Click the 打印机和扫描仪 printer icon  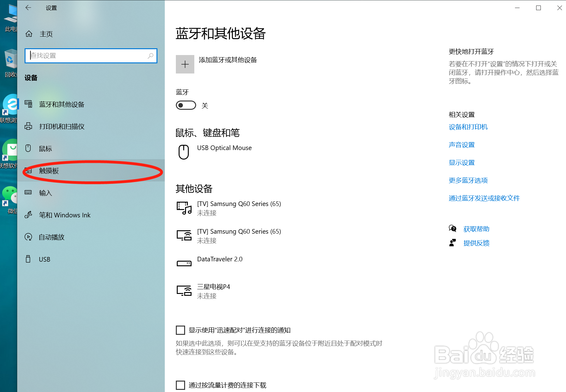[x=28, y=126]
